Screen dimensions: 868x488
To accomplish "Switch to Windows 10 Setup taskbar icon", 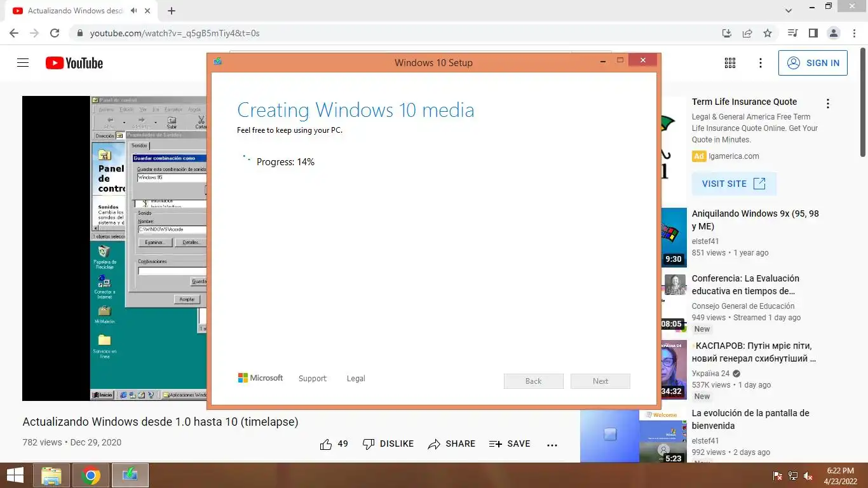I will pyautogui.click(x=130, y=475).
